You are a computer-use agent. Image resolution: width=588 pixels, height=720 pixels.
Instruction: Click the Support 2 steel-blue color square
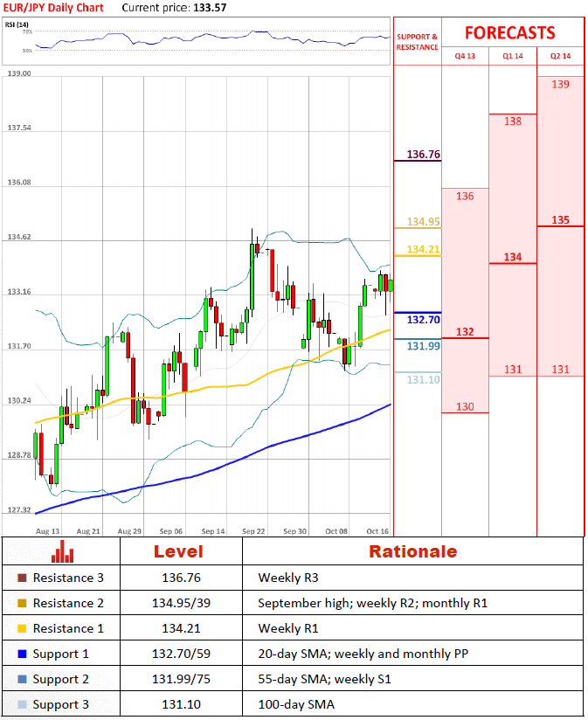tap(21, 680)
